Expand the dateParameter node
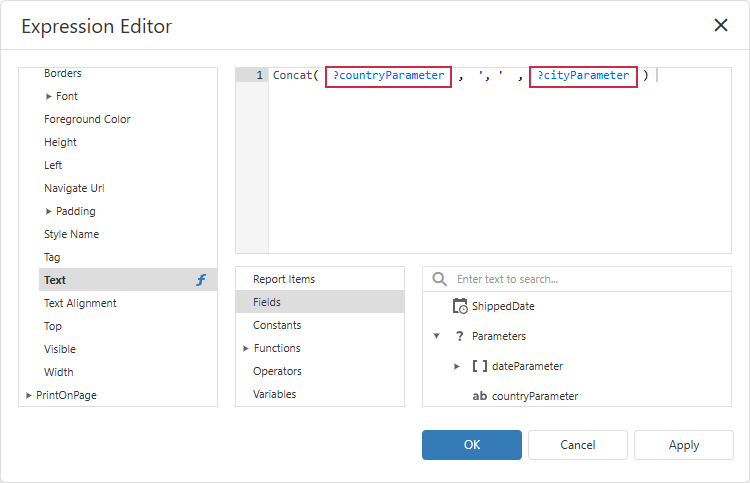Screen dimensions: 750x483 point(457,366)
